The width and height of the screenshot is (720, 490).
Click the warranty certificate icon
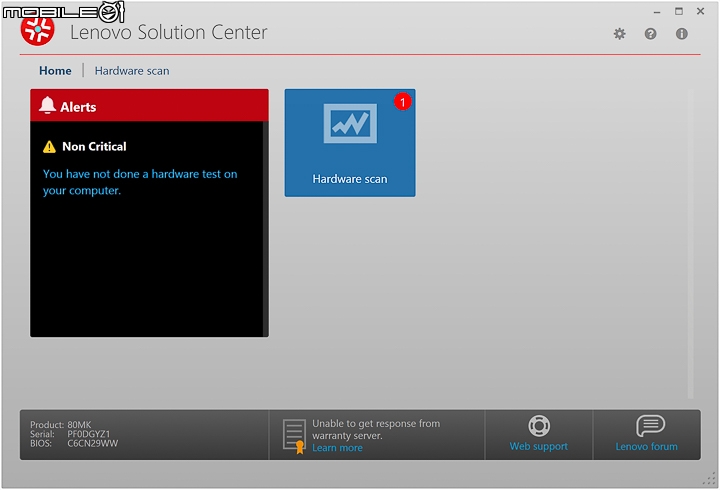[294, 436]
